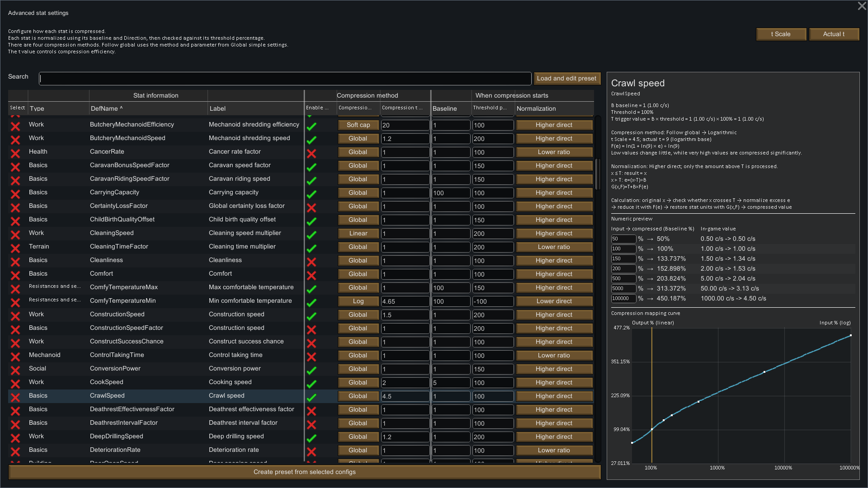Toggle select mark for Comfort row

[x=15, y=276]
